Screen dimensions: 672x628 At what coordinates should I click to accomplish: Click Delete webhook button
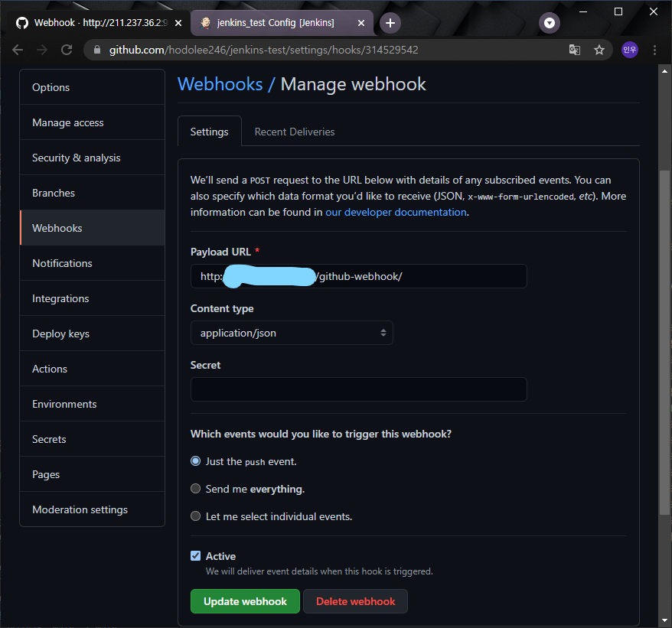pyautogui.click(x=355, y=601)
